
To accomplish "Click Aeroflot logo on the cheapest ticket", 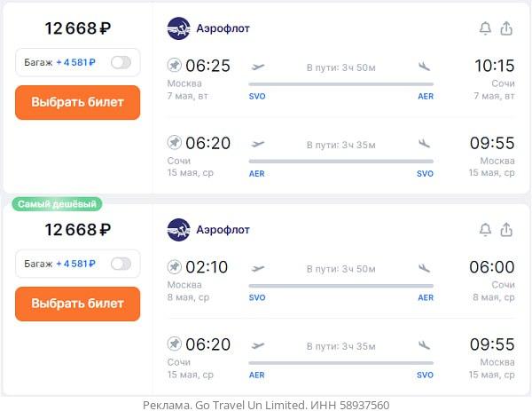I will (x=178, y=230).
